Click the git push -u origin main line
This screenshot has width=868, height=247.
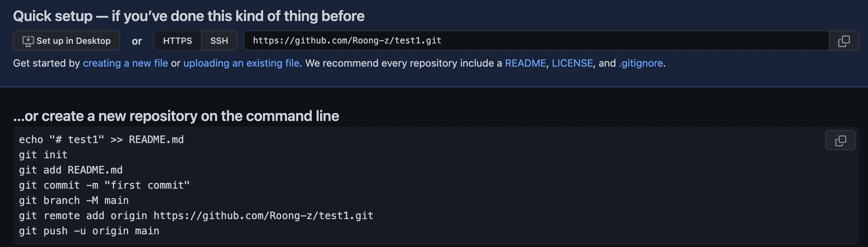pyautogui.click(x=89, y=231)
